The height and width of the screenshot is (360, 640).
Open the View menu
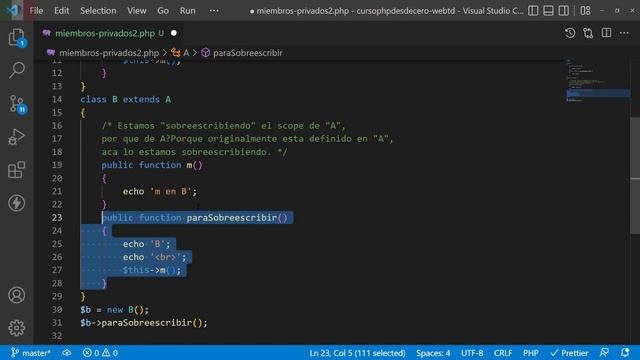(137, 11)
